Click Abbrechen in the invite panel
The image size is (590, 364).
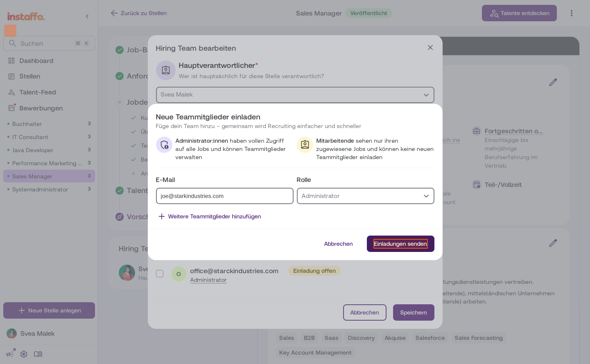click(338, 244)
